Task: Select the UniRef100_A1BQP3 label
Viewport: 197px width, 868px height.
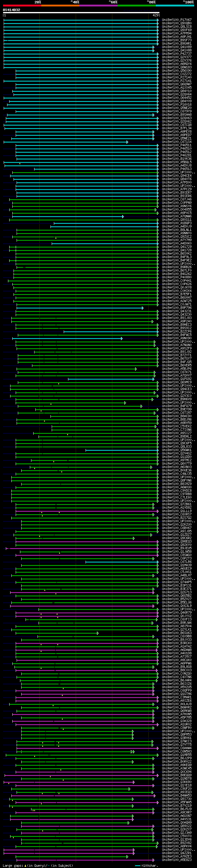Action: (x=177, y=223)
